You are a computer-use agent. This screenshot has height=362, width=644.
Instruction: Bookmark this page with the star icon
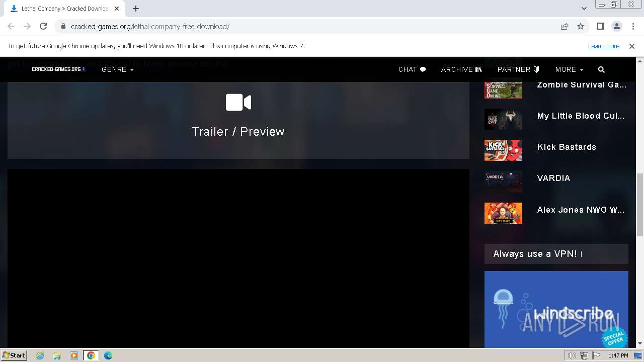(581, 26)
